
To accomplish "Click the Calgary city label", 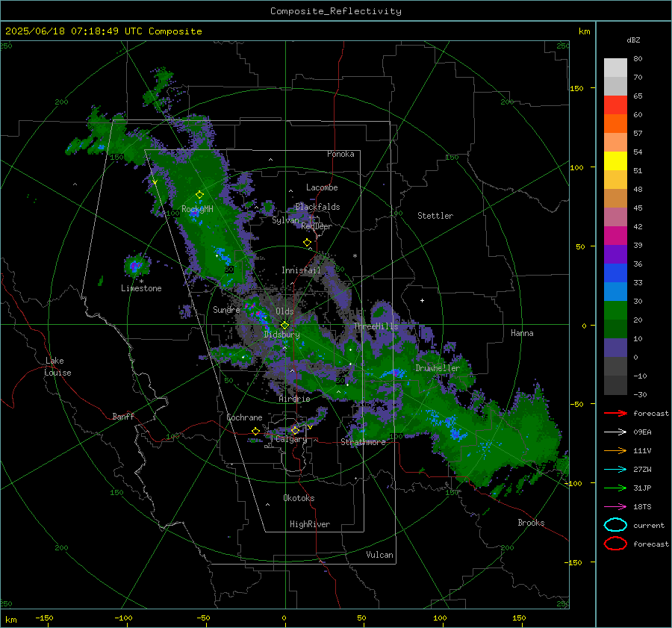I will click(x=291, y=439).
